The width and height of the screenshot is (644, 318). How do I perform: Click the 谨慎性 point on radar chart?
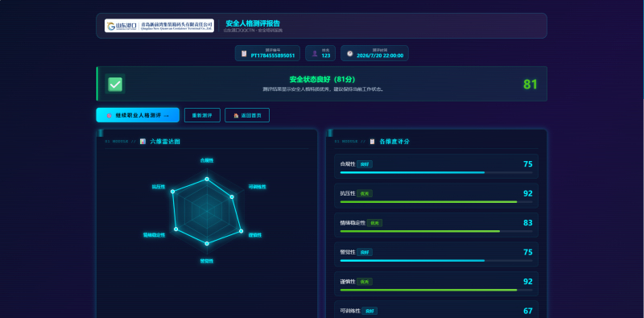(x=241, y=231)
